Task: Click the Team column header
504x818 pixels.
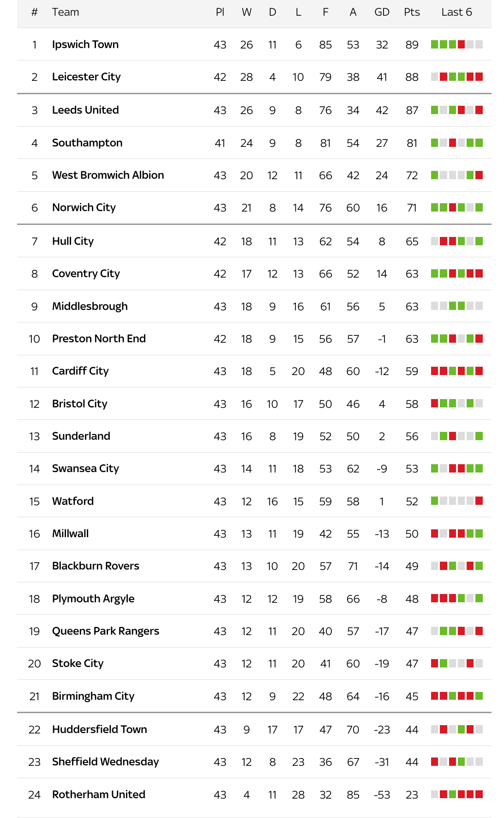Action: click(66, 12)
